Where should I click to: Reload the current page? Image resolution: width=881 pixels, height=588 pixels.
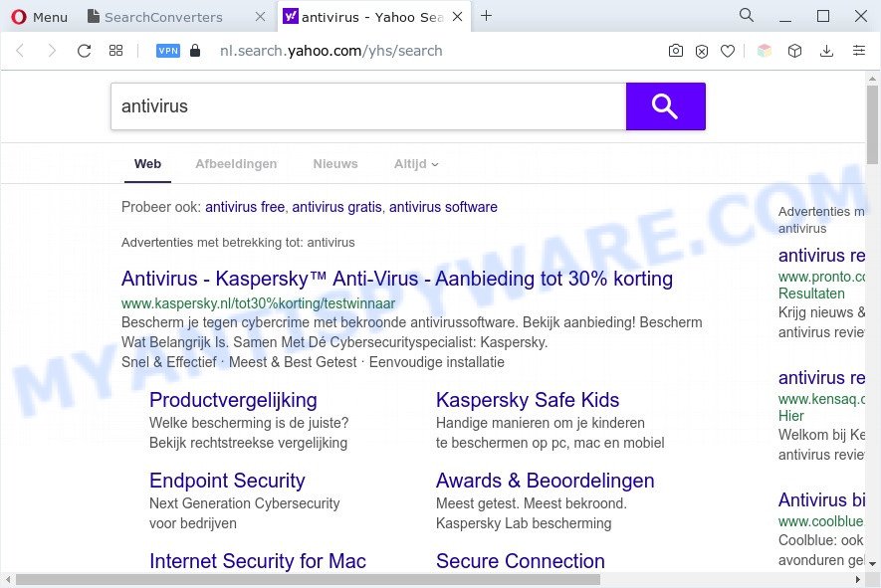84,51
